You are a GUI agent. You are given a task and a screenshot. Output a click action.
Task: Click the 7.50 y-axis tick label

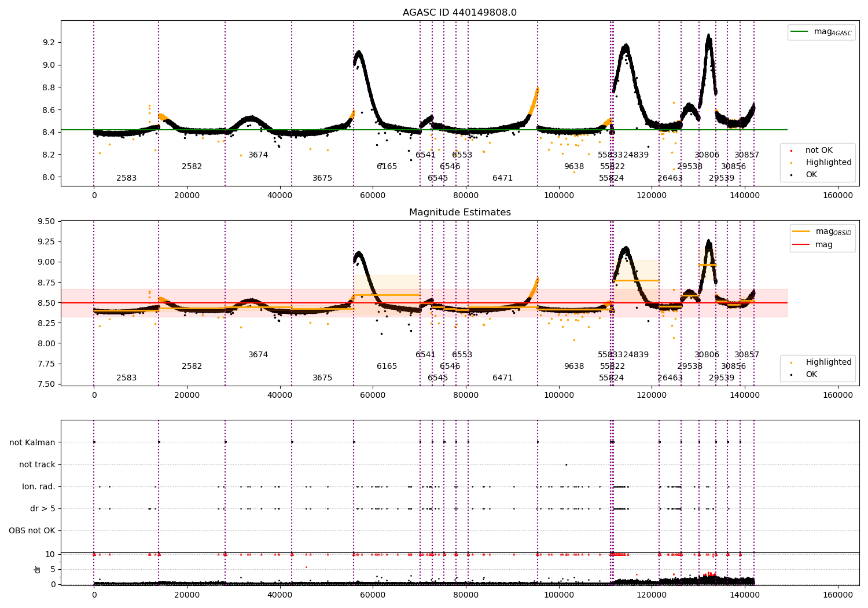tap(46, 384)
